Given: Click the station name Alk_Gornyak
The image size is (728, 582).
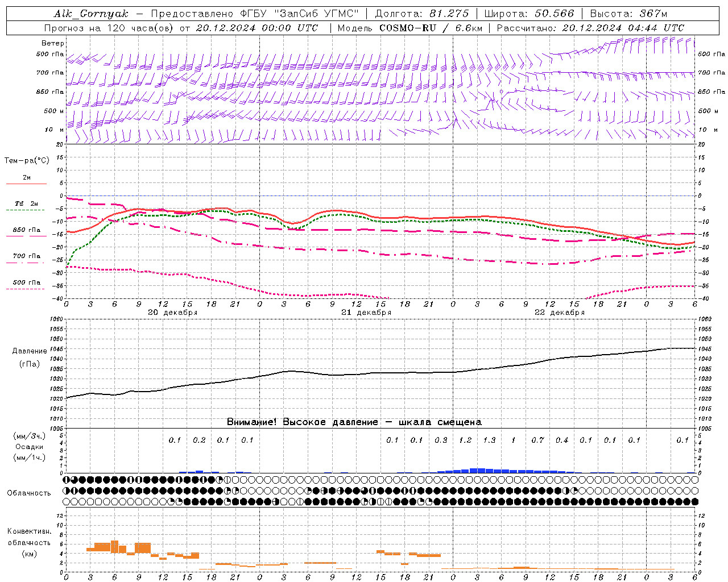Looking at the screenshot, I should point(91,14).
